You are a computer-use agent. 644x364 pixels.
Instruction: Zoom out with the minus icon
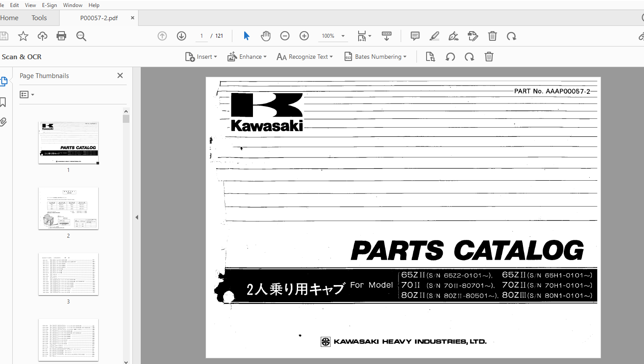tap(285, 36)
